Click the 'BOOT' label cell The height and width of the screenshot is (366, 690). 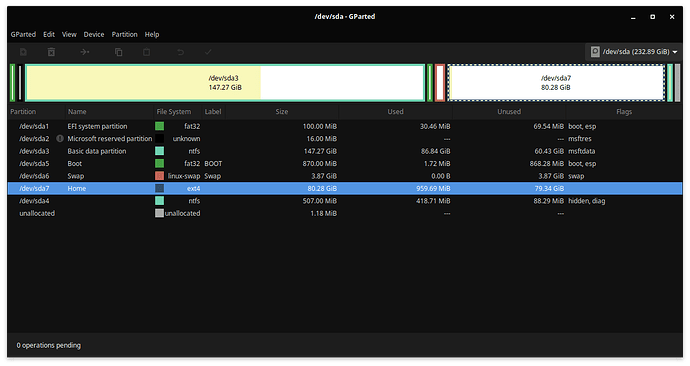(213, 164)
